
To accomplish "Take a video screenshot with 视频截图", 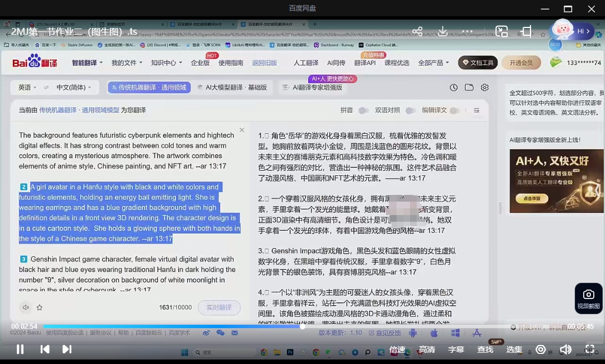I will 588,298.
